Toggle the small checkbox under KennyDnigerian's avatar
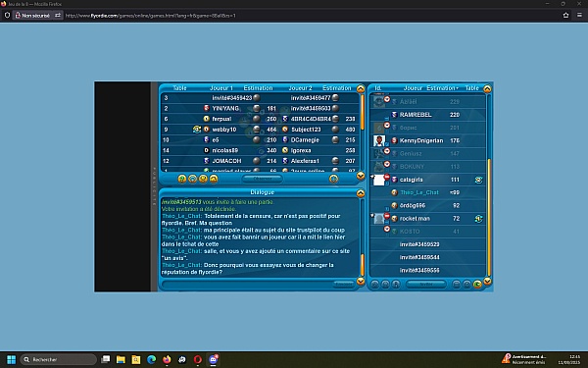 [x=387, y=144]
